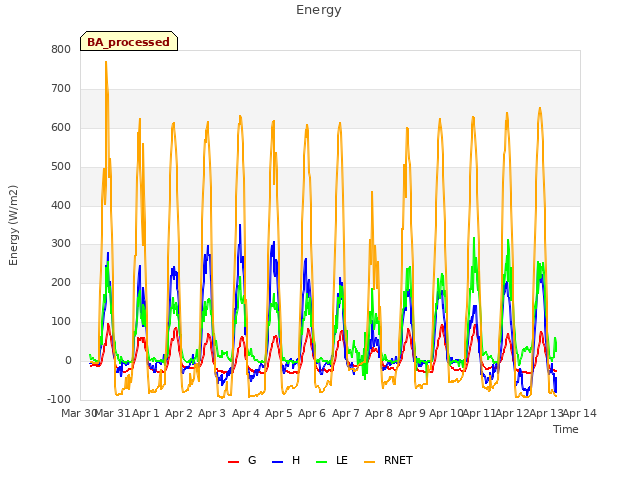This screenshot has width=640, height=480.
Task: Click the Time x-axis label
Action: coord(566,429)
